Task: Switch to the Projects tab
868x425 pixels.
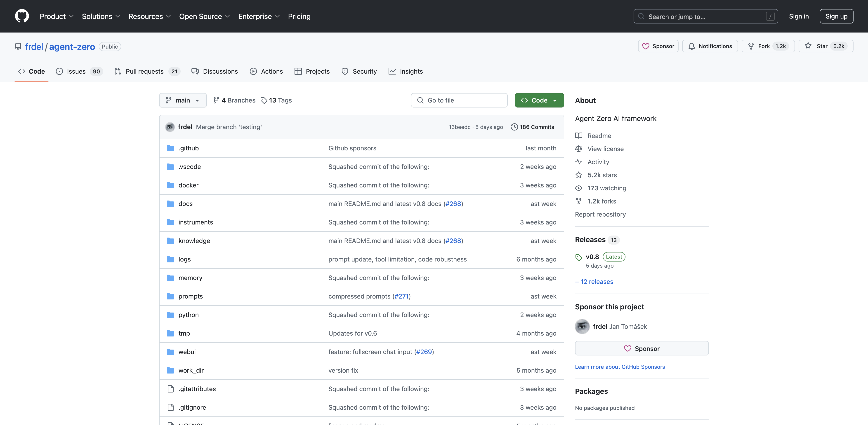Action: pos(312,71)
